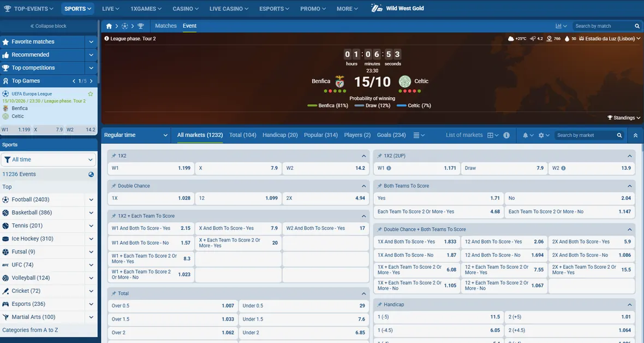644x343 pixels.
Task: Switch to the Goals (234) tab
Action: [391, 135]
